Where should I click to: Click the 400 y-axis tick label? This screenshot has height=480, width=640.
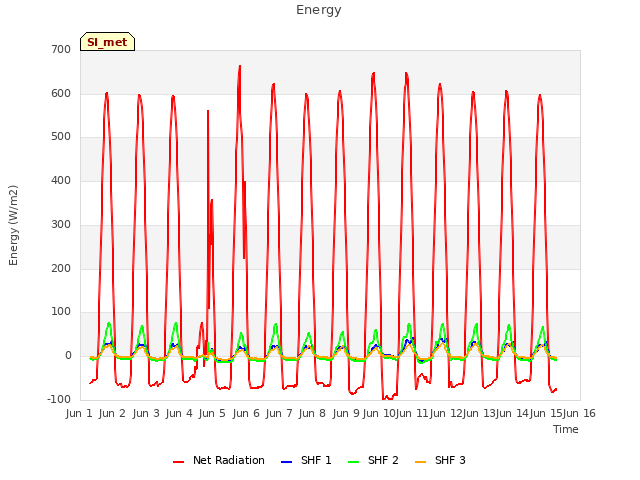(x=61, y=180)
